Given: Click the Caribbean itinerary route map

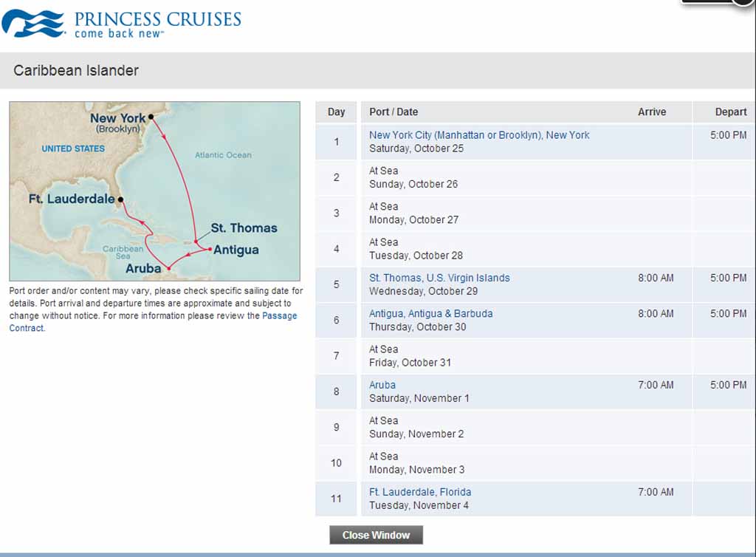Looking at the screenshot, I should tap(155, 191).
